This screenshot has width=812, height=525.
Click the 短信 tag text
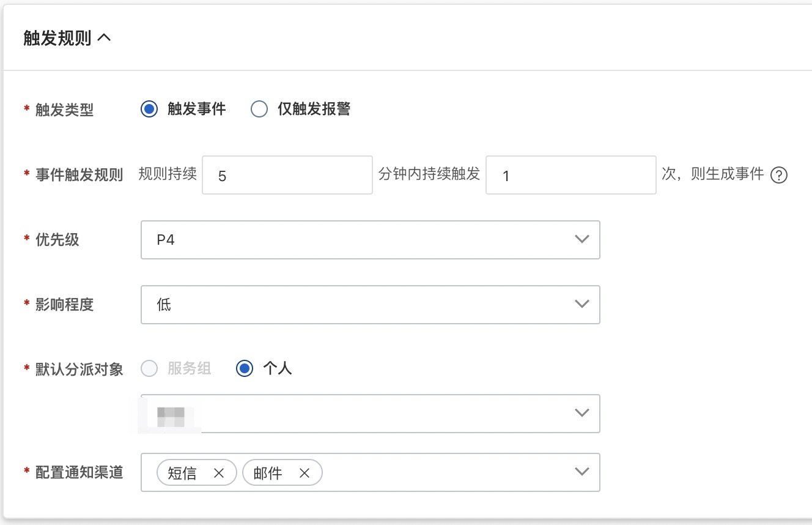click(182, 473)
